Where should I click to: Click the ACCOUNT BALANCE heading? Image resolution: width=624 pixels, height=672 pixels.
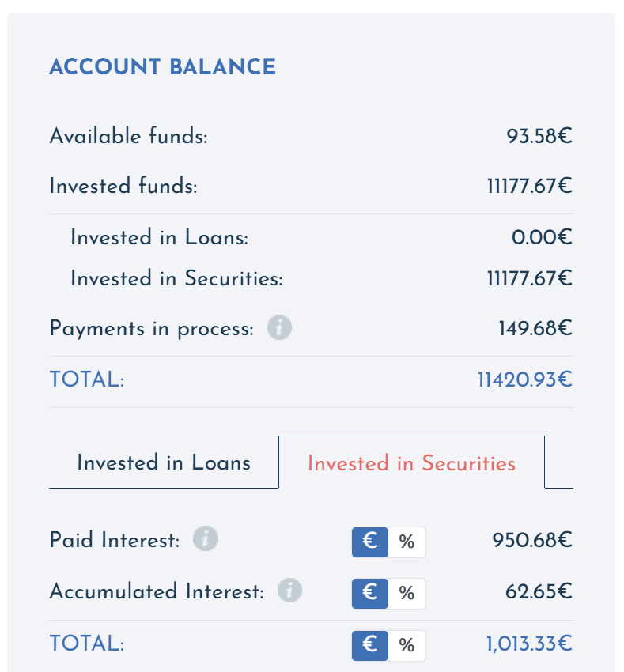[163, 67]
